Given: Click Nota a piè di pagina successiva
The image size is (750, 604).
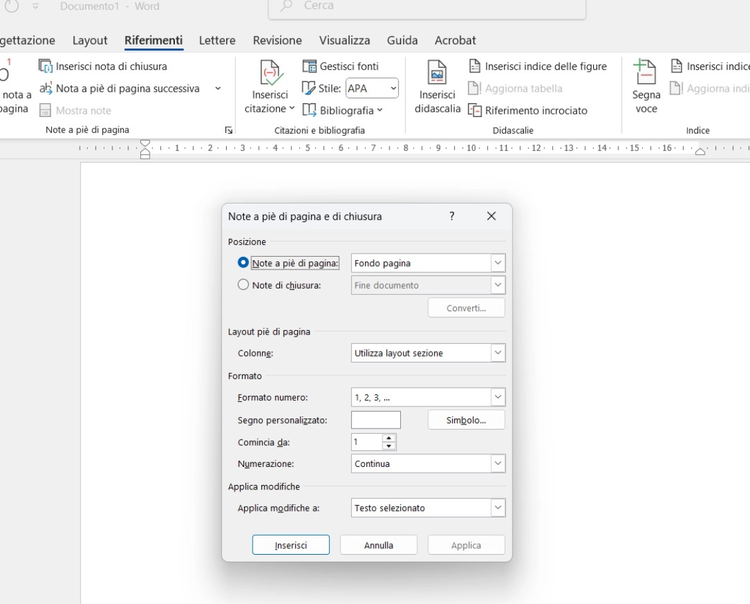Looking at the screenshot, I should (127, 88).
